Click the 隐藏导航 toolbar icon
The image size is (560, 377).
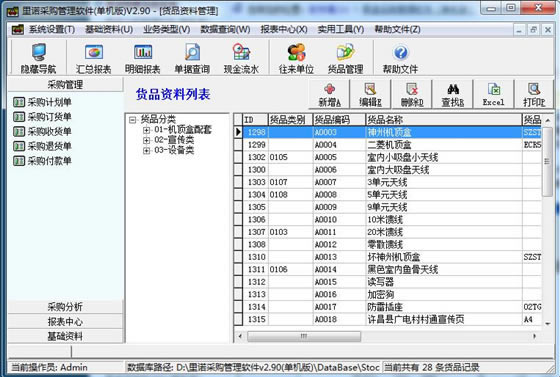pyautogui.click(x=39, y=58)
